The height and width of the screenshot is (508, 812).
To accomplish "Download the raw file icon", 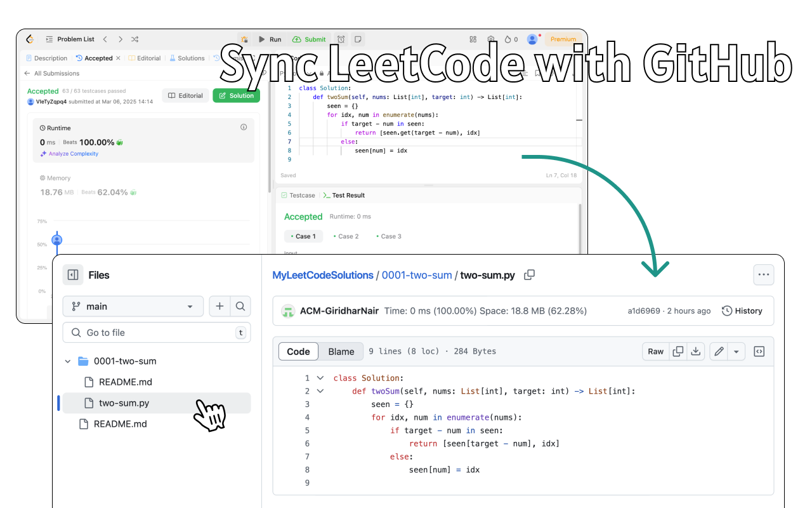I will pyautogui.click(x=696, y=351).
